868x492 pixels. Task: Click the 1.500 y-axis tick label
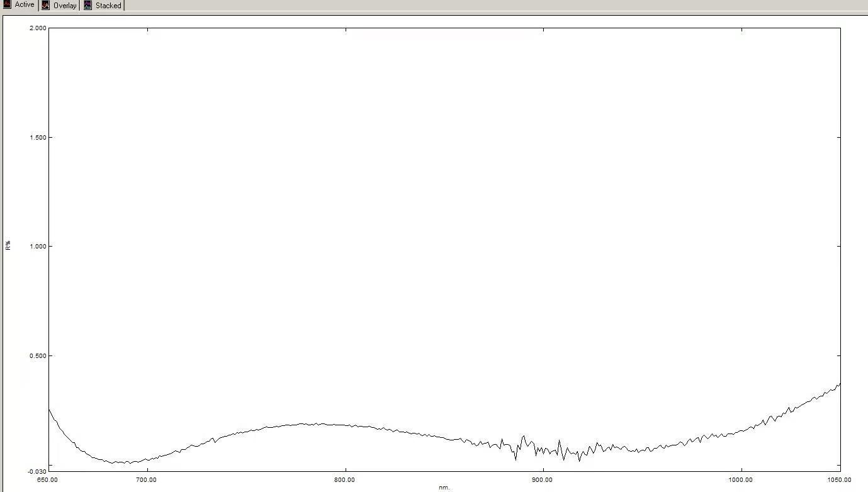tap(38, 138)
